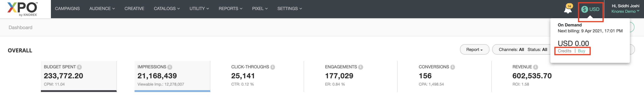This screenshot has height=97, width=644.
Task: Open the Creative menu item
Action: click(x=134, y=8)
